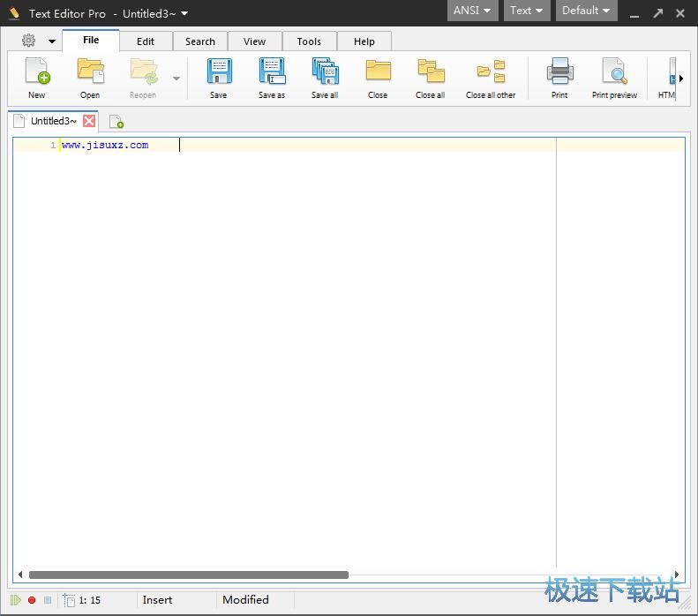
Task: Click the new document tab button
Action: 116,122
